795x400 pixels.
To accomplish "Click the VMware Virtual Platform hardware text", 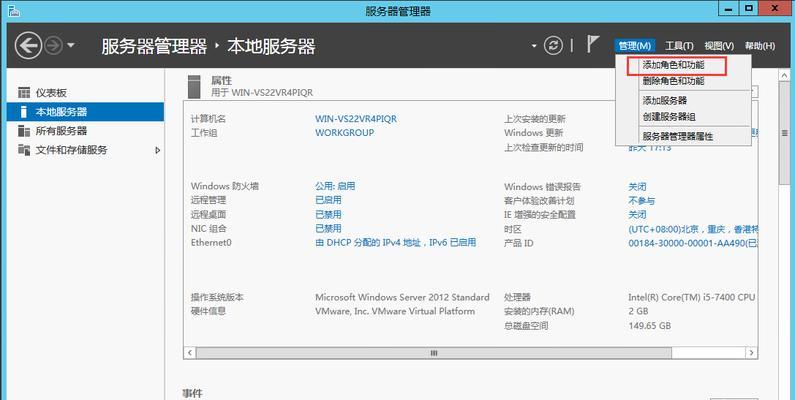I will point(395,311).
